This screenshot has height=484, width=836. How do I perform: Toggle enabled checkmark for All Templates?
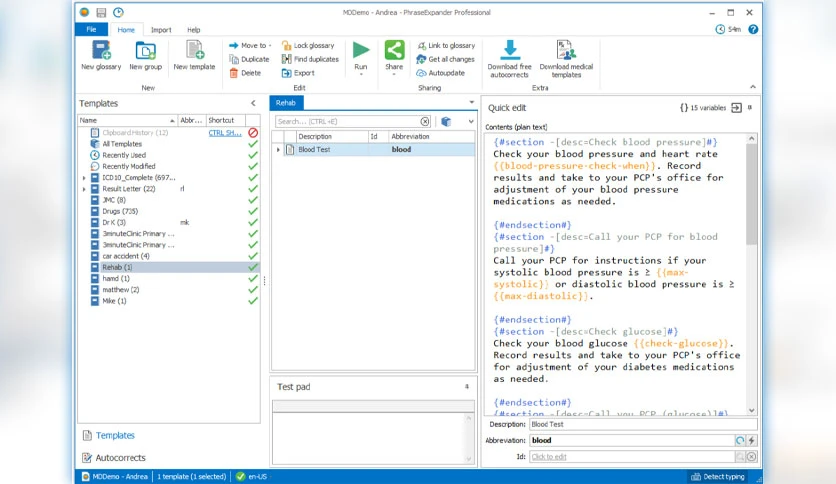point(253,144)
